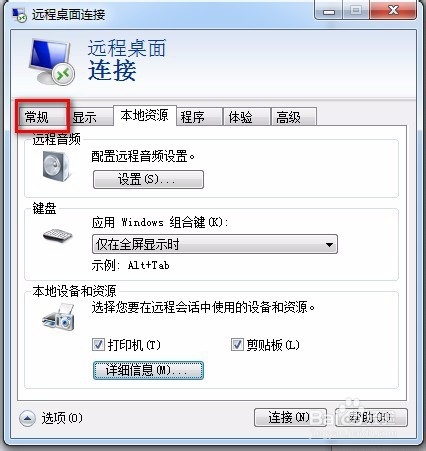This screenshot has height=451, width=426.
Task: Click the 帮助(H) button
Action: [x=371, y=417]
